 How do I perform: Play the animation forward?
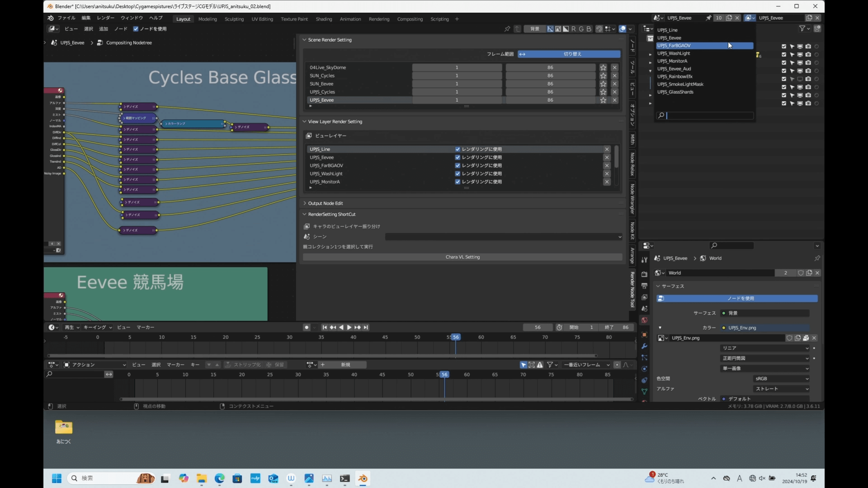349,328
